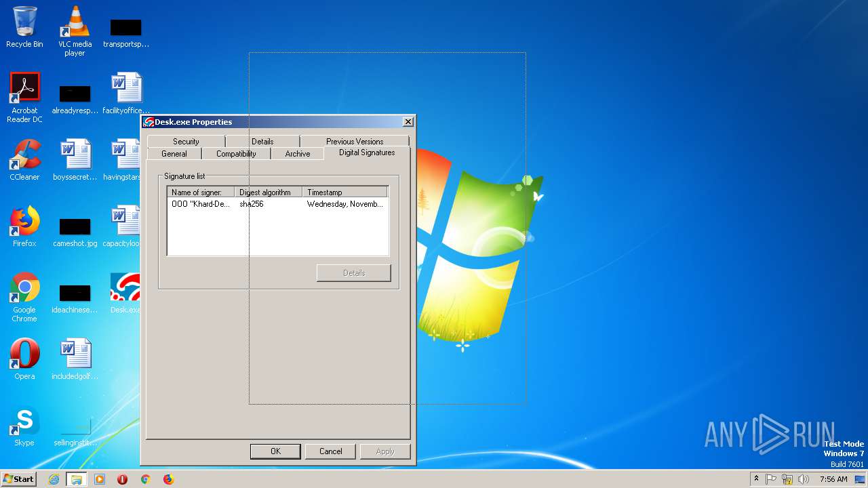868x488 pixels.
Task: Switch to the Compatibility tab
Action: point(236,154)
